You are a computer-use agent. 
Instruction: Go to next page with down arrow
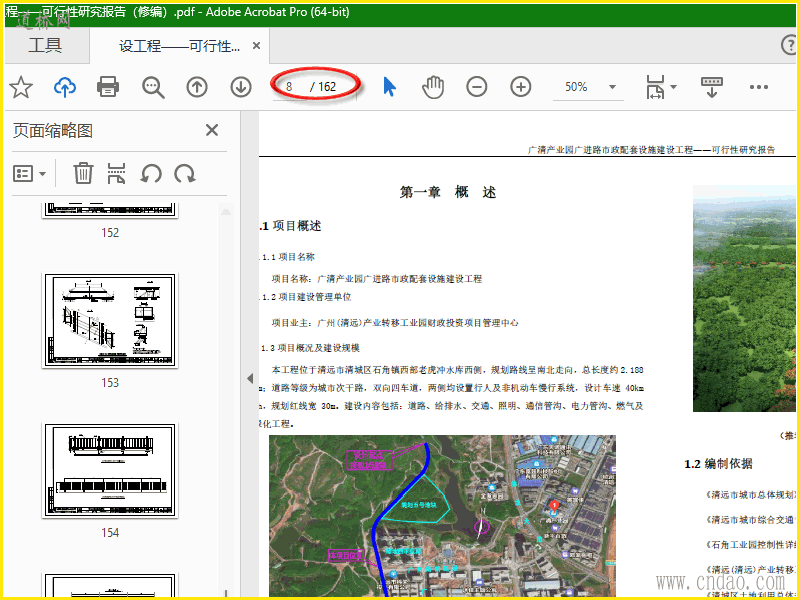click(x=241, y=87)
